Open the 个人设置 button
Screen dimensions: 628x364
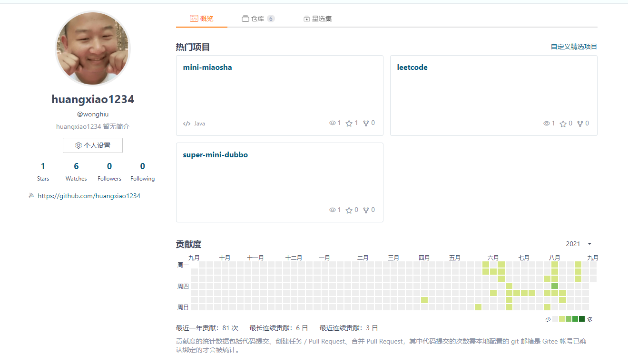tap(92, 145)
